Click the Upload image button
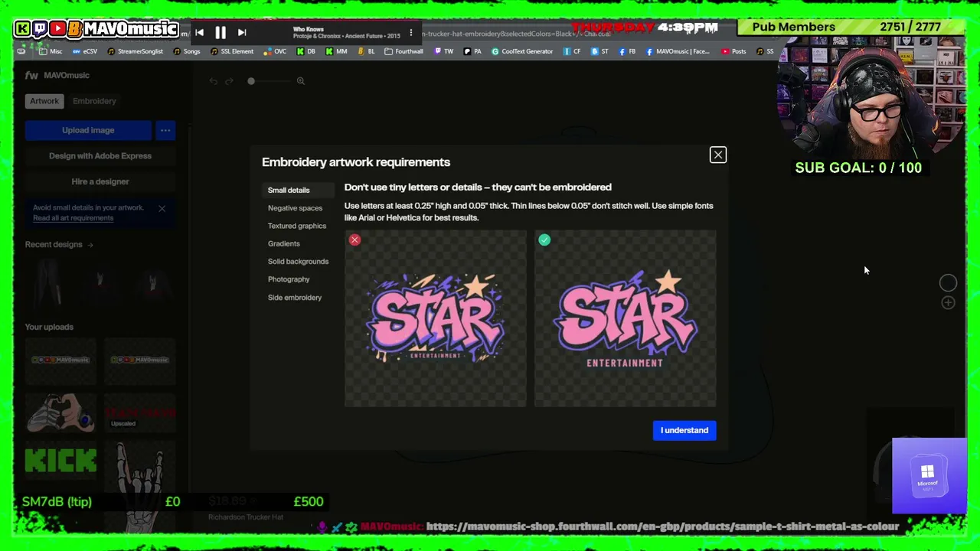The height and width of the screenshot is (551, 980). tap(88, 130)
